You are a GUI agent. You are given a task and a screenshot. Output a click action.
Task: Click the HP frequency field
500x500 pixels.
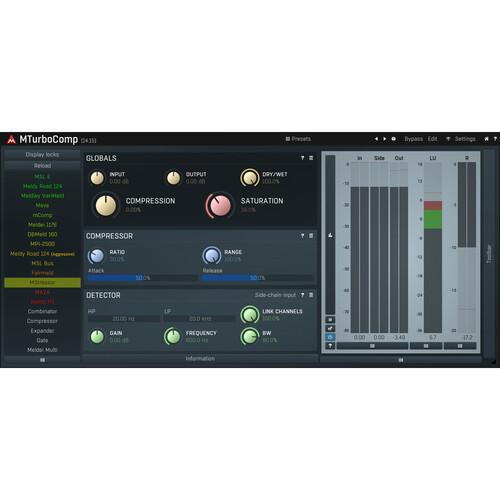click(124, 319)
